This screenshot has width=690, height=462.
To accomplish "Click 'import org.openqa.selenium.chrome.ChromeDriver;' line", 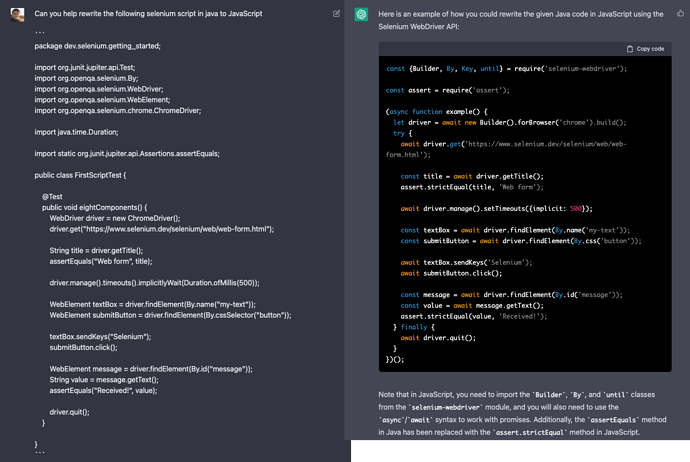I will click(118, 110).
